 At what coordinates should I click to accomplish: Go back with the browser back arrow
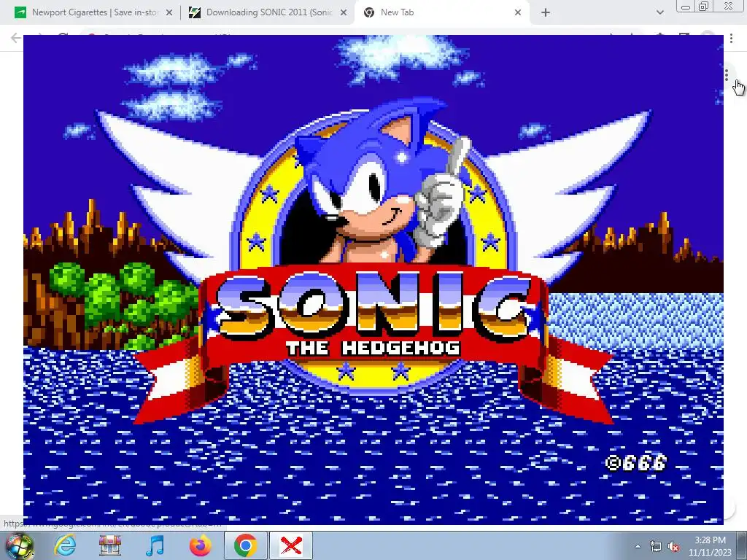(16, 38)
